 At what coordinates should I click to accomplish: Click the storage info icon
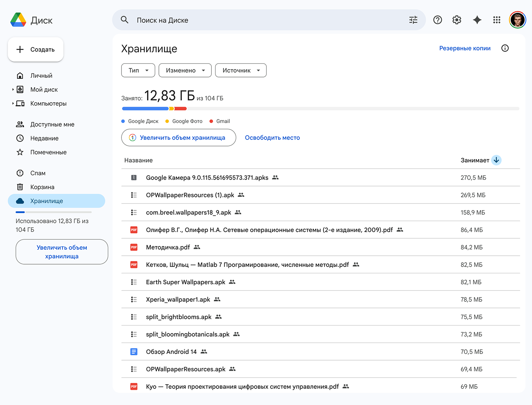[x=505, y=48]
